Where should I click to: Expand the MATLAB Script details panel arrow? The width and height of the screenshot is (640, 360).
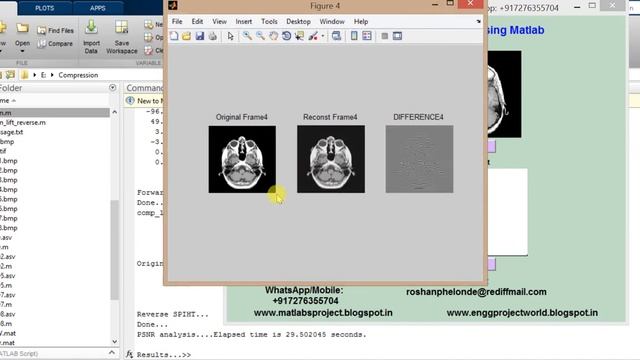pyautogui.click(x=112, y=353)
